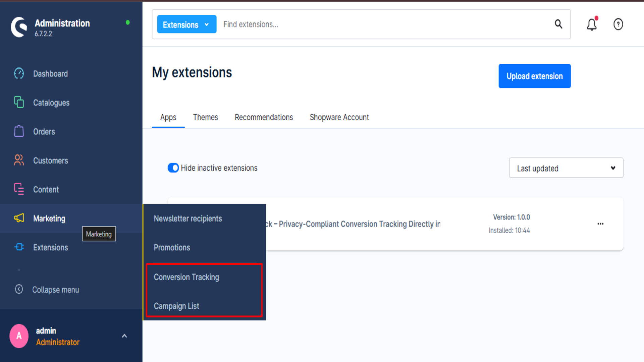
Task: Open the Last updated sort dropdown
Action: coord(566,168)
